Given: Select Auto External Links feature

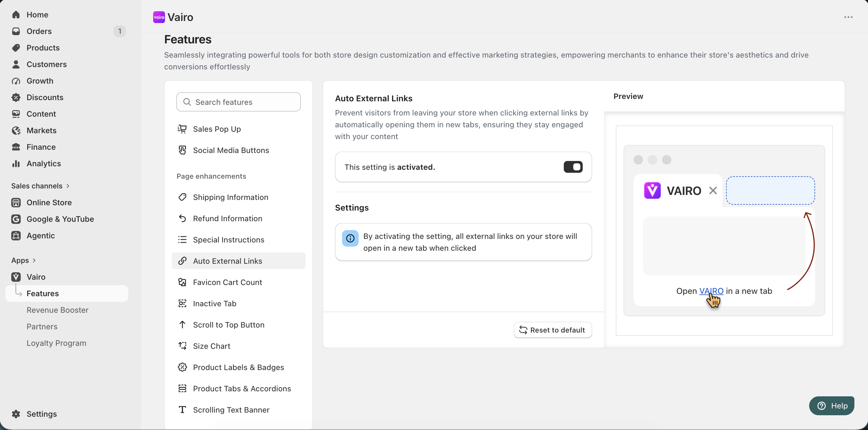Looking at the screenshot, I should pyautogui.click(x=238, y=260).
